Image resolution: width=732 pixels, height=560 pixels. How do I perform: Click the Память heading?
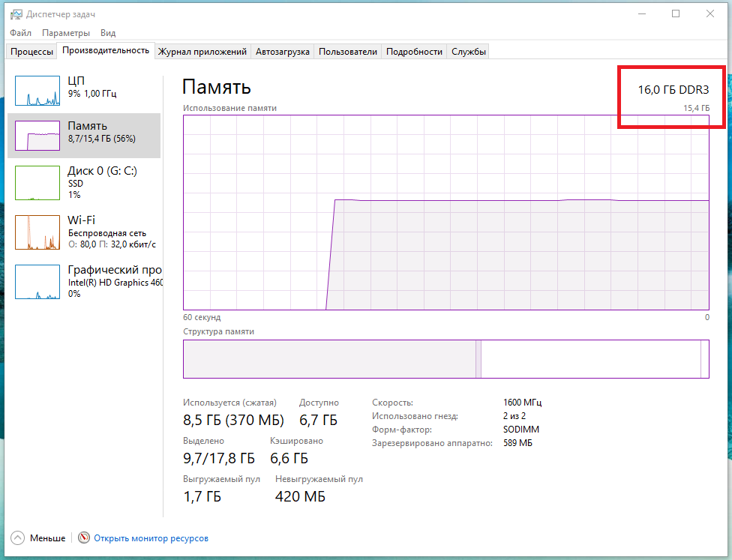click(217, 87)
